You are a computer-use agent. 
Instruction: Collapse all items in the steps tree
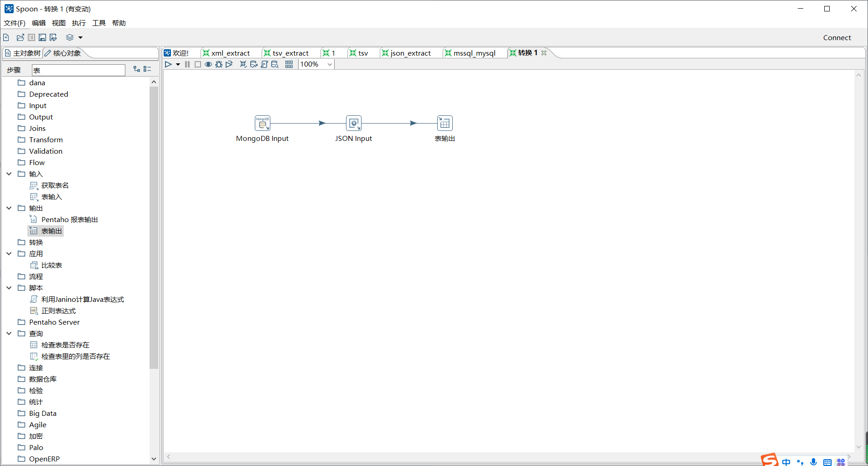click(147, 69)
